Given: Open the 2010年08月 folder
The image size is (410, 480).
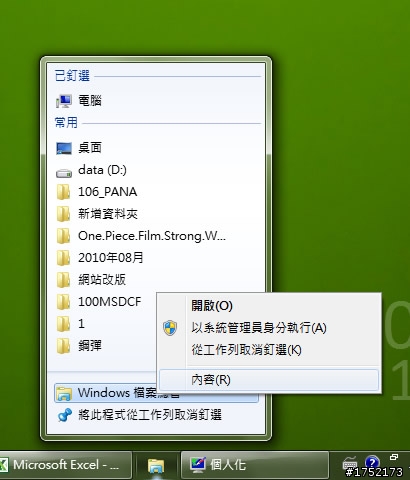Looking at the screenshot, I should (157, 258).
